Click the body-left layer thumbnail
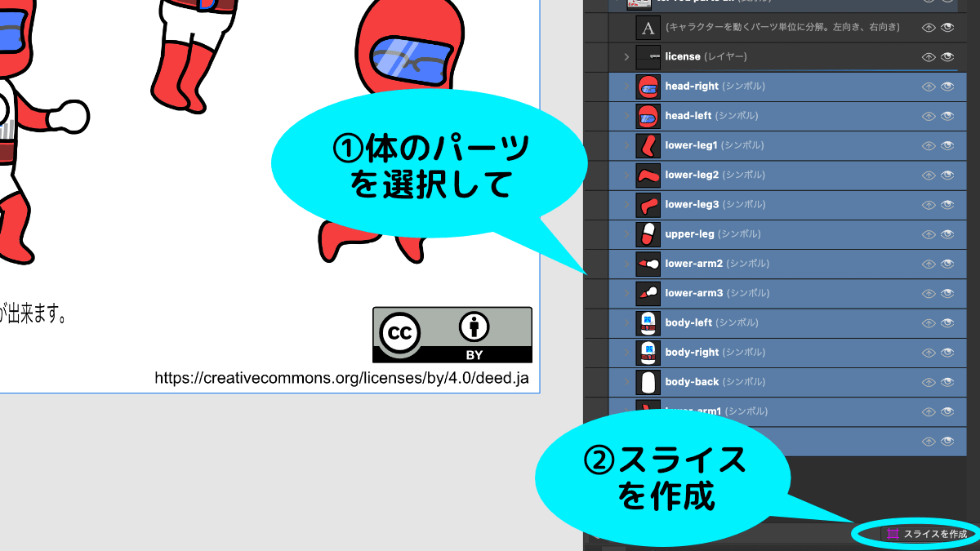 pyautogui.click(x=648, y=323)
